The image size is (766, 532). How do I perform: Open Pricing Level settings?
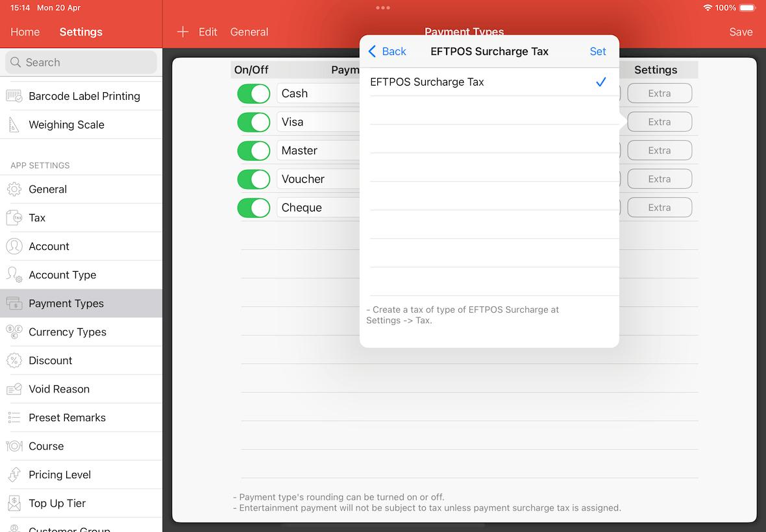[81, 475]
